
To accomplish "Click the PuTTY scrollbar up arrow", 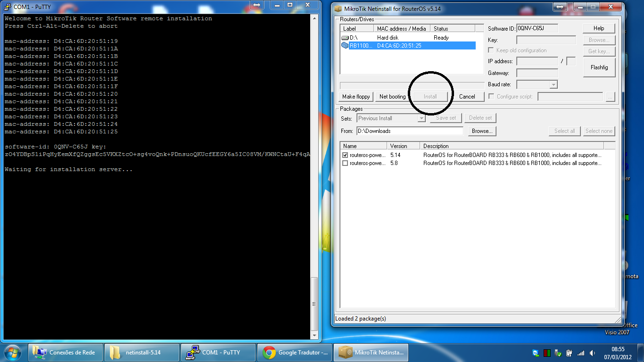I will (x=314, y=17).
